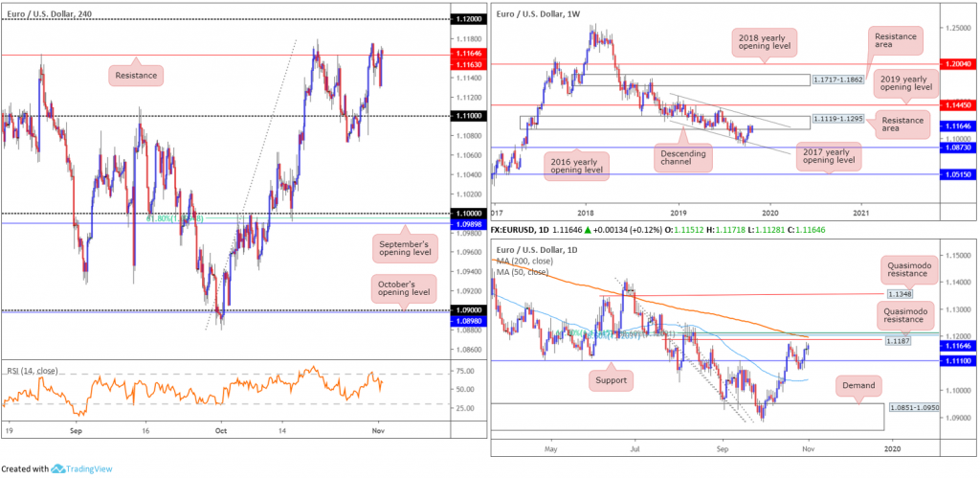Click the blue 1.08730 price label
The height and width of the screenshot is (479, 980).
pyautogui.click(x=956, y=148)
